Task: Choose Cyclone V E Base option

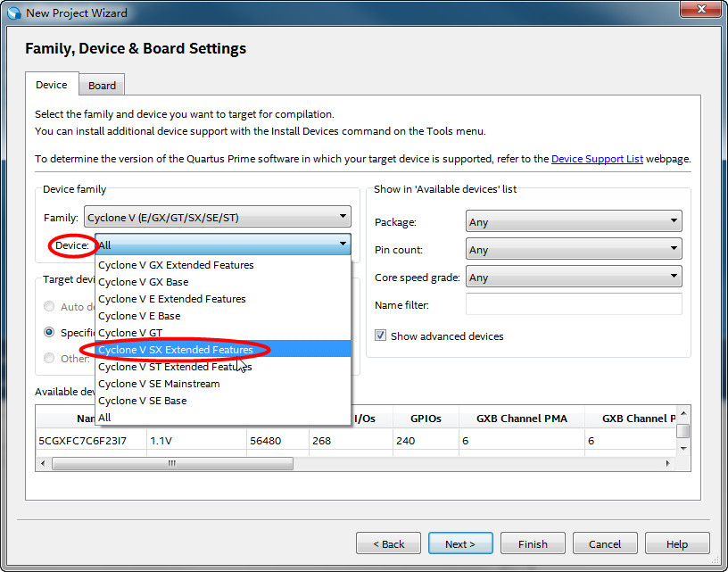Action: coord(223,316)
